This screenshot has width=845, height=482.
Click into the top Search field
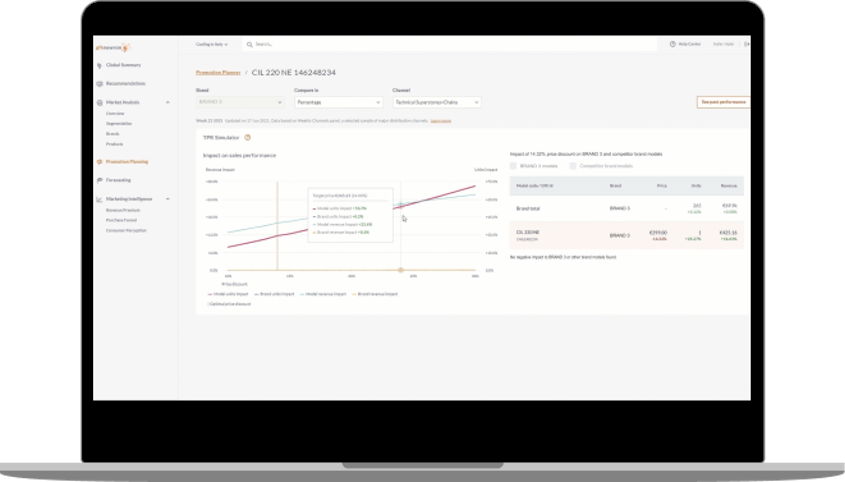(x=300, y=44)
